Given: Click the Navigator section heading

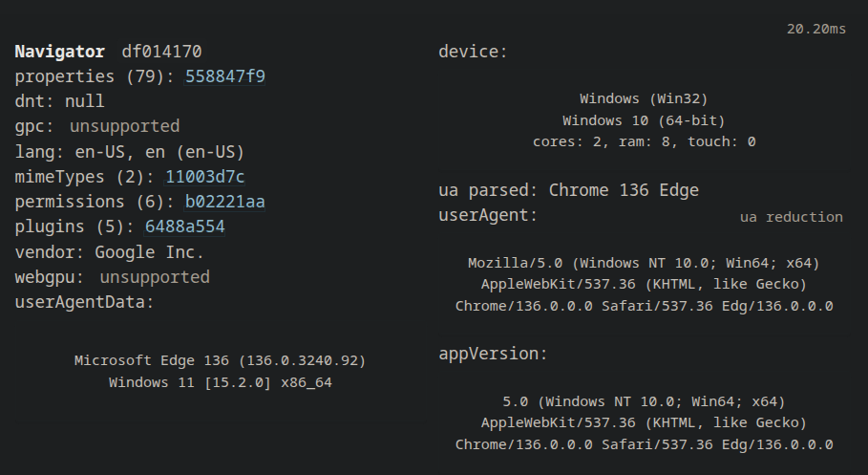Looking at the screenshot, I should 60,51.
